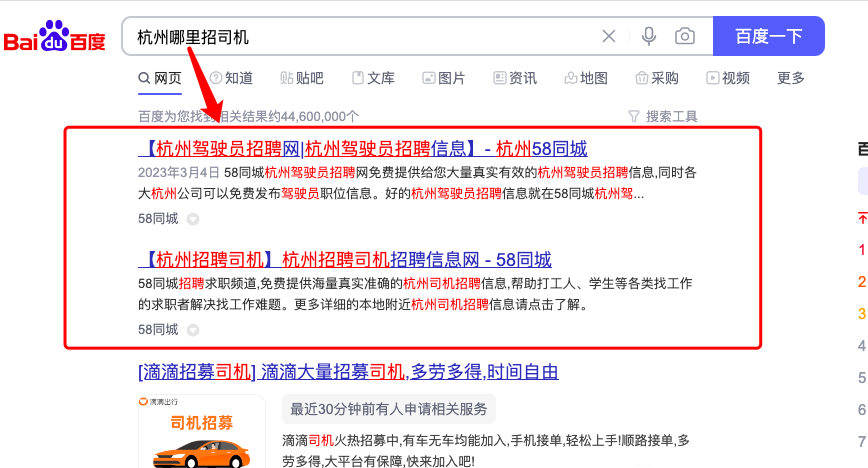Clear the search box with the X icon
The height and width of the screenshot is (468, 868).
click(609, 37)
